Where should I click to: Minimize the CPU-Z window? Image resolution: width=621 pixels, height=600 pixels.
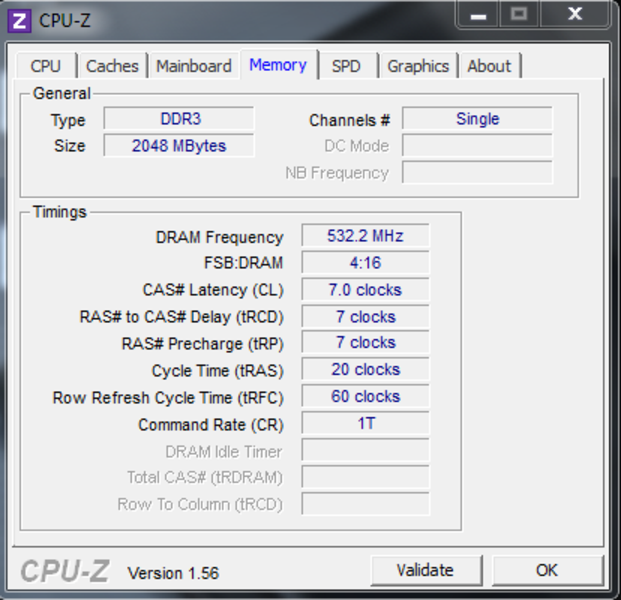pyautogui.click(x=478, y=15)
